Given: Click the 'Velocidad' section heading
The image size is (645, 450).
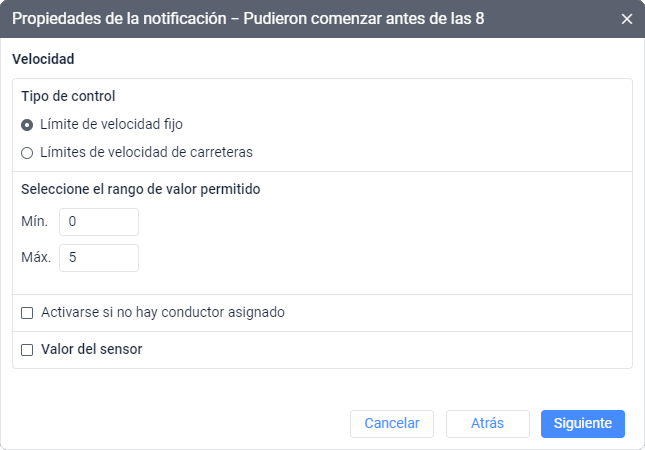Looking at the screenshot, I should (x=43, y=60).
